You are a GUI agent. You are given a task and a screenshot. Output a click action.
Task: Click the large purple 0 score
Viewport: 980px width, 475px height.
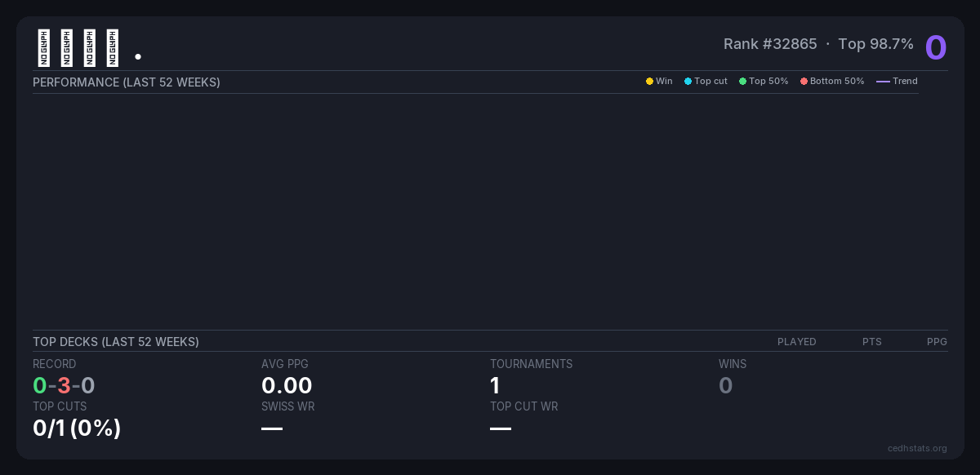pos(935,47)
